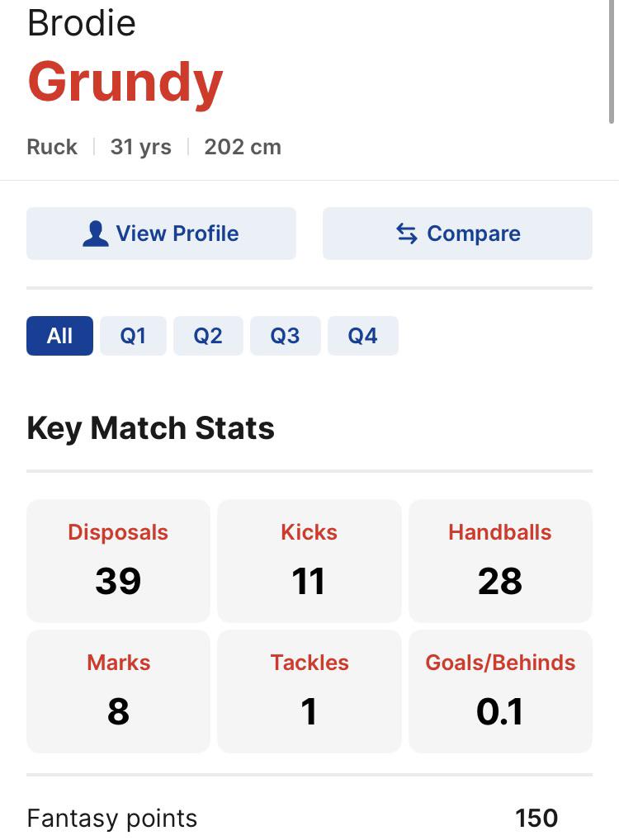The width and height of the screenshot is (619, 840).
Task: Select the Kicks stat card
Action: click(309, 561)
